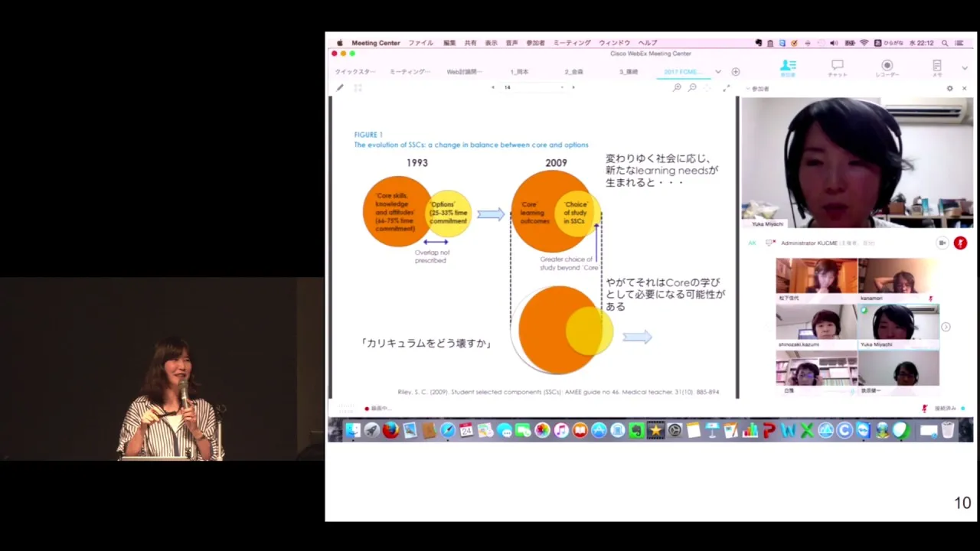This screenshot has height=551, width=980.
Task: Zoom in on the shared slide
Action: (677, 88)
